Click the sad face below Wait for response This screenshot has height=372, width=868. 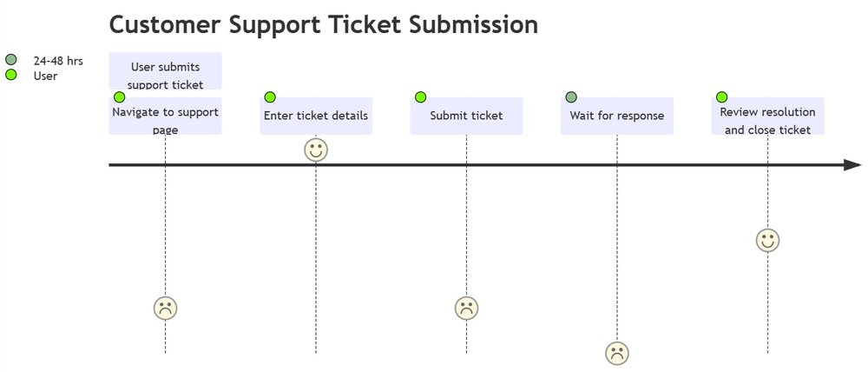pyautogui.click(x=617, y=353)
